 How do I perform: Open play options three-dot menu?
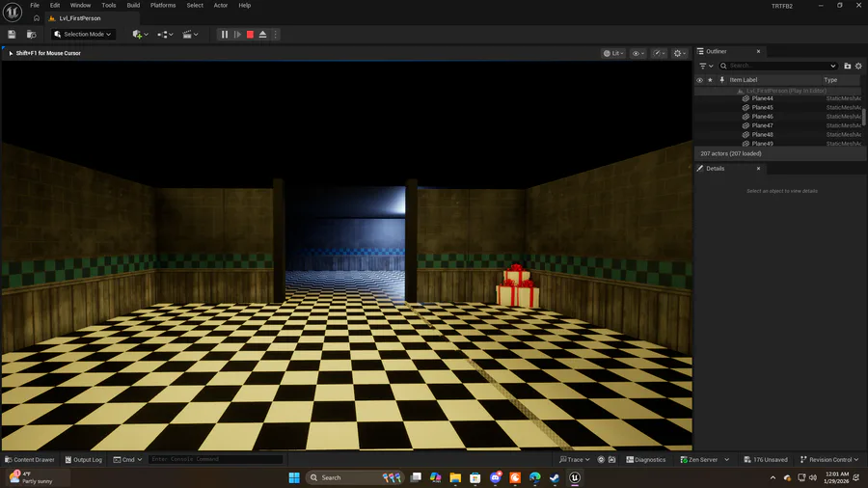(275, 35)
